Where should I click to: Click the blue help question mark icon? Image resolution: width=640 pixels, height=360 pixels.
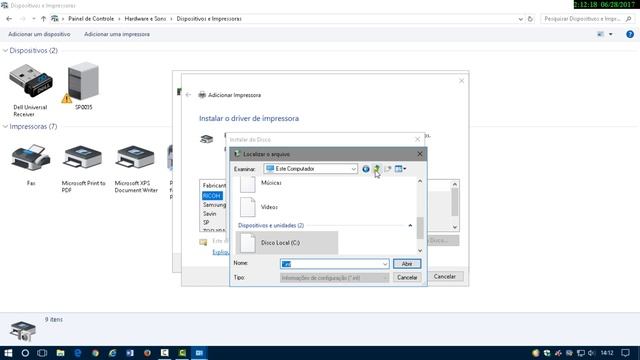click(630, 34)
